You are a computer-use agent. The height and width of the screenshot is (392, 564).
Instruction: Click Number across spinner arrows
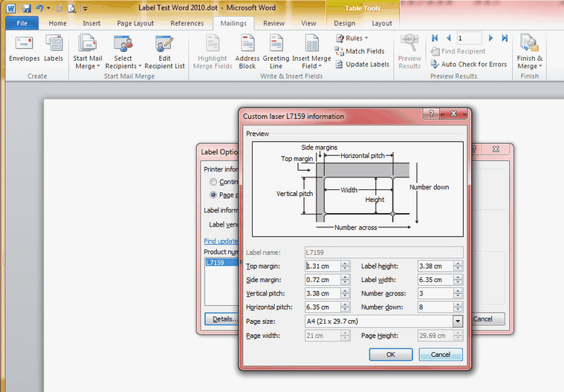coord(458,293)
